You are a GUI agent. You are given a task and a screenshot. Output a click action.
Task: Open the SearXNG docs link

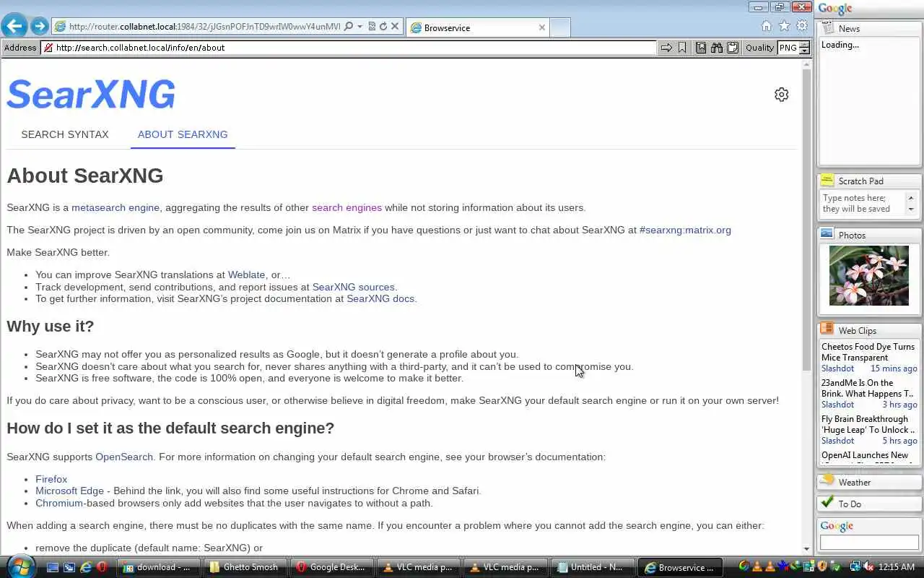coord(380,298)
